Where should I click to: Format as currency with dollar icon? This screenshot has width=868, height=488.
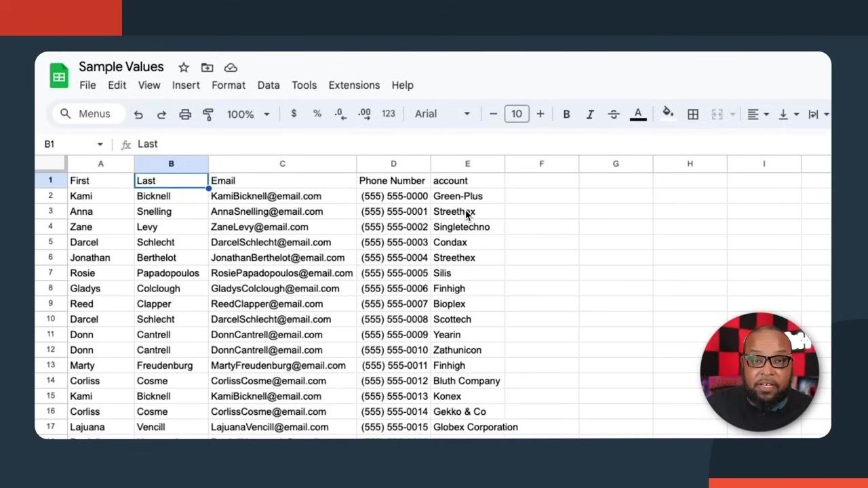294,114
